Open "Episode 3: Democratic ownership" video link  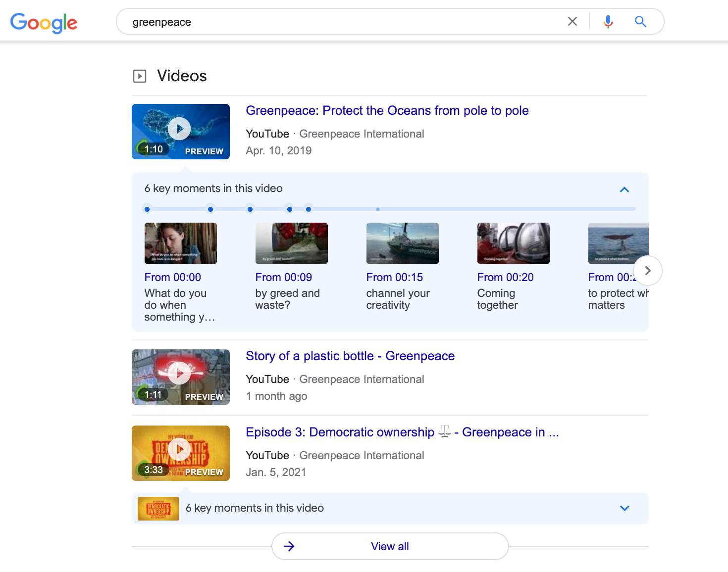pos(402,432)
